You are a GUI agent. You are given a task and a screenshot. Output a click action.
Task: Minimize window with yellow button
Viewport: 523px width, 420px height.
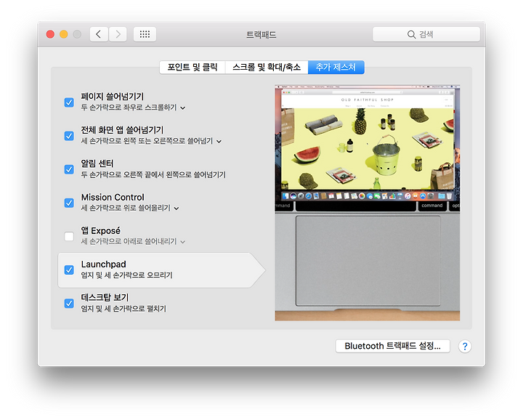(64, 34)
